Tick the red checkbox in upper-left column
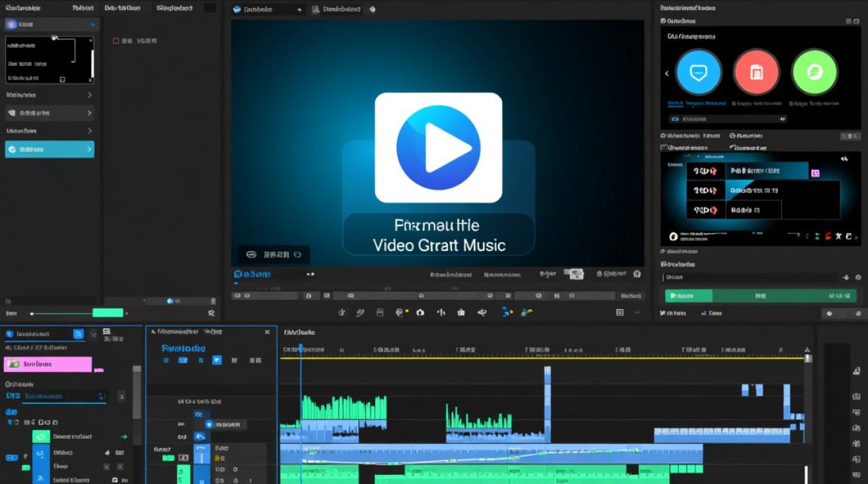This screenshot has width=868, height=484. tap(116, 41)
